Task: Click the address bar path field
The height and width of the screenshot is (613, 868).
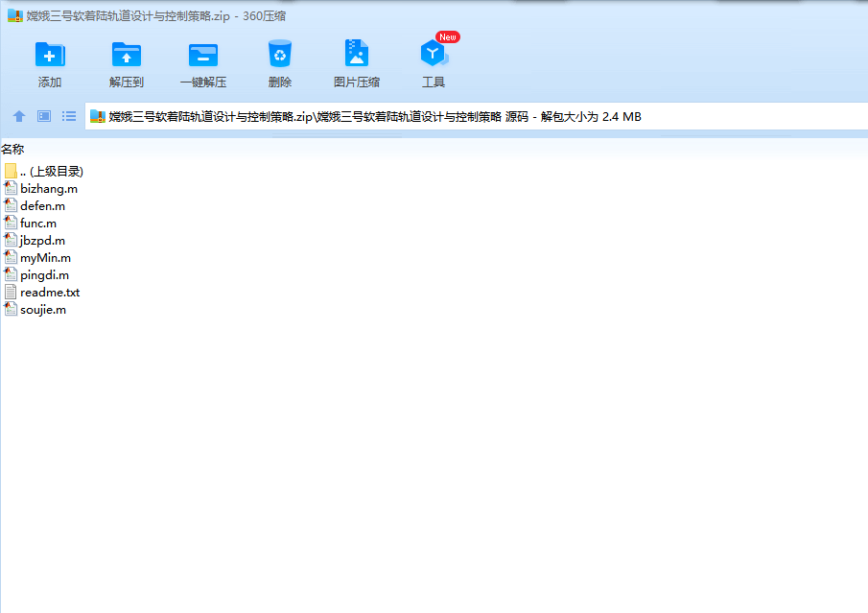Action: (x=476, y=116)
